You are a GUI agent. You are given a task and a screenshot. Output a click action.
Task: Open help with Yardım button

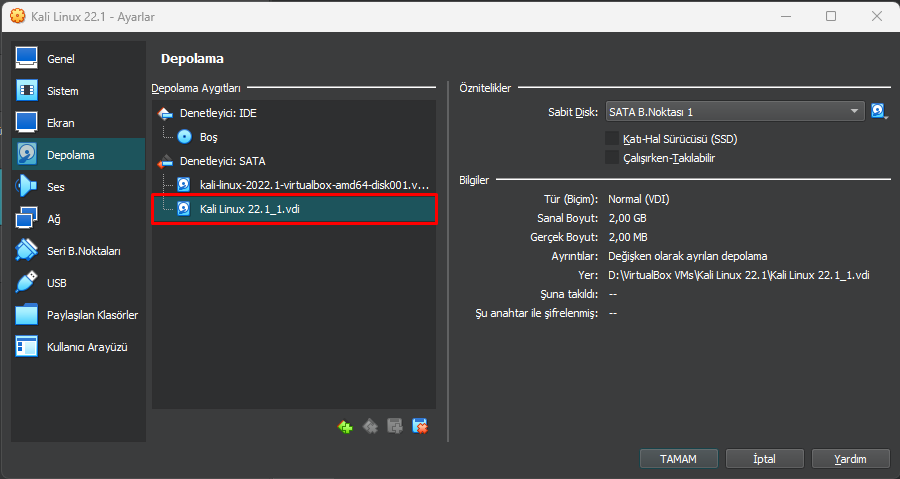pos(851,459)
